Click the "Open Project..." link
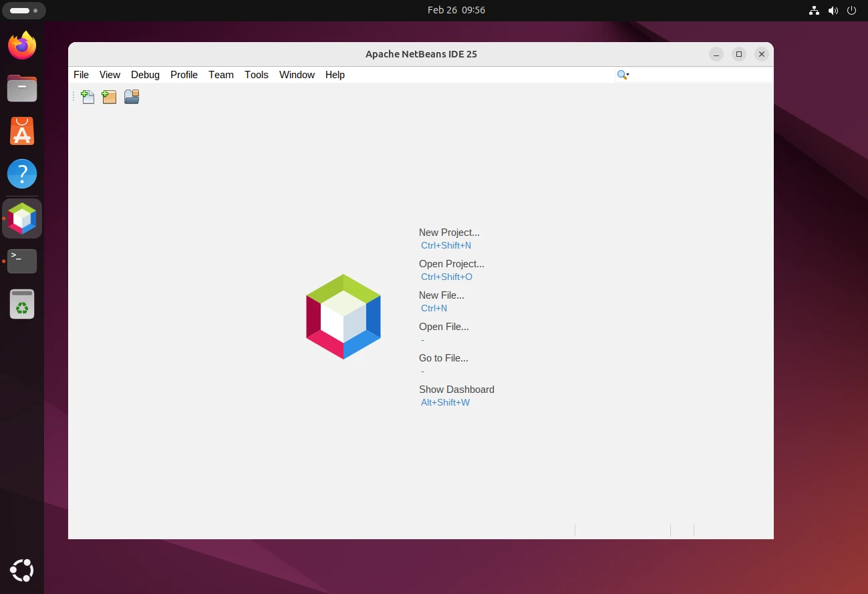 coord(452,264)
